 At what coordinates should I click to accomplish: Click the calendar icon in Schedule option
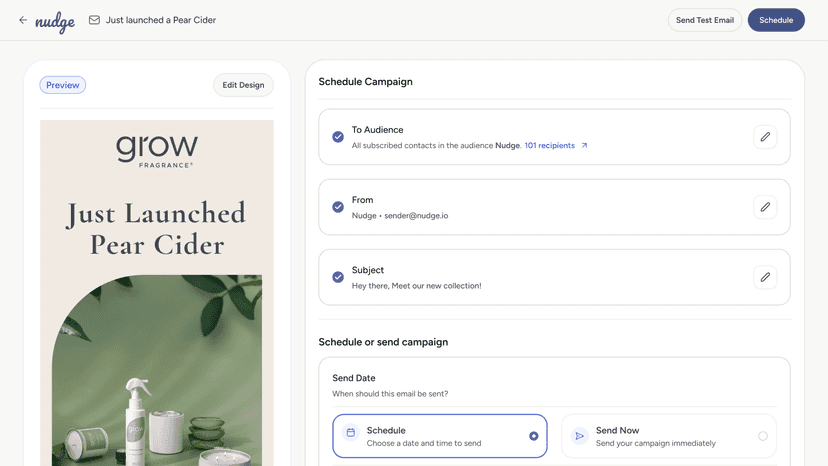coord(351,433)
